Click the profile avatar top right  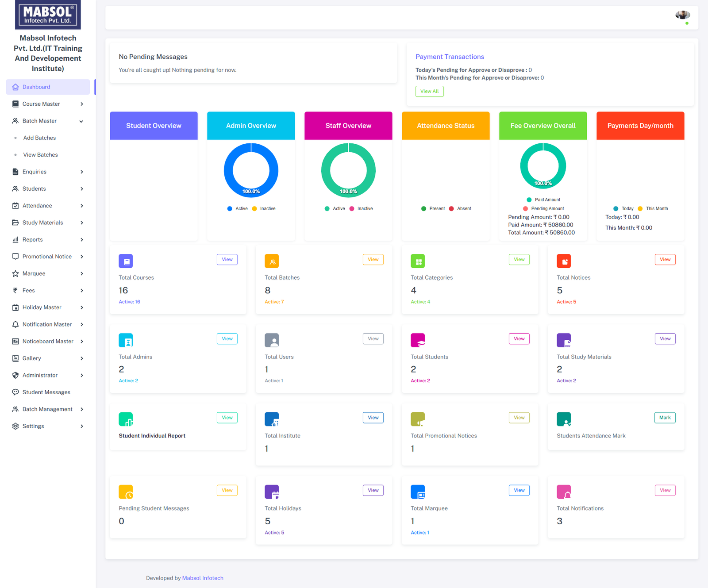click(682, 15)
